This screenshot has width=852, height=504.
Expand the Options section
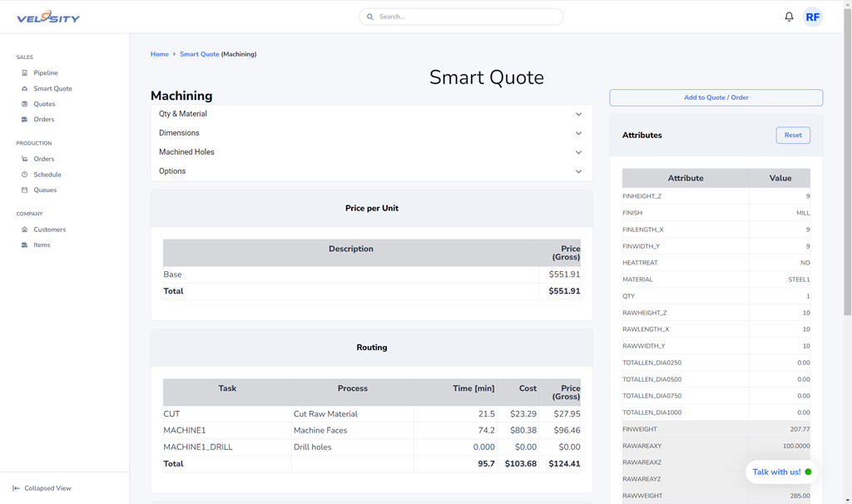370,171
